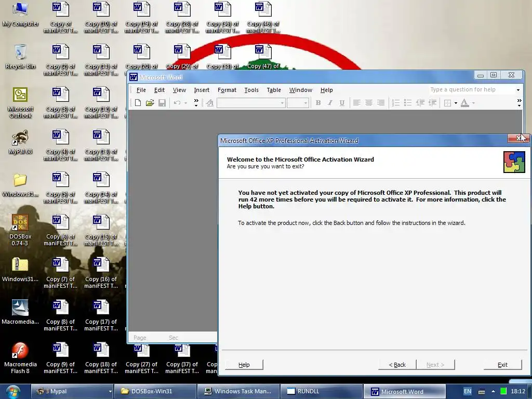This screenshot has width=532, height=399.
Task: Open the Font Size combo box in Word
Action: click(x=298, y=103)
